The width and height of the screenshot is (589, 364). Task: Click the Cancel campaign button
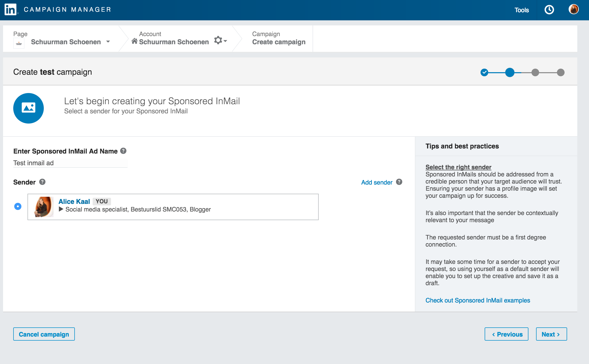(44, 334)
